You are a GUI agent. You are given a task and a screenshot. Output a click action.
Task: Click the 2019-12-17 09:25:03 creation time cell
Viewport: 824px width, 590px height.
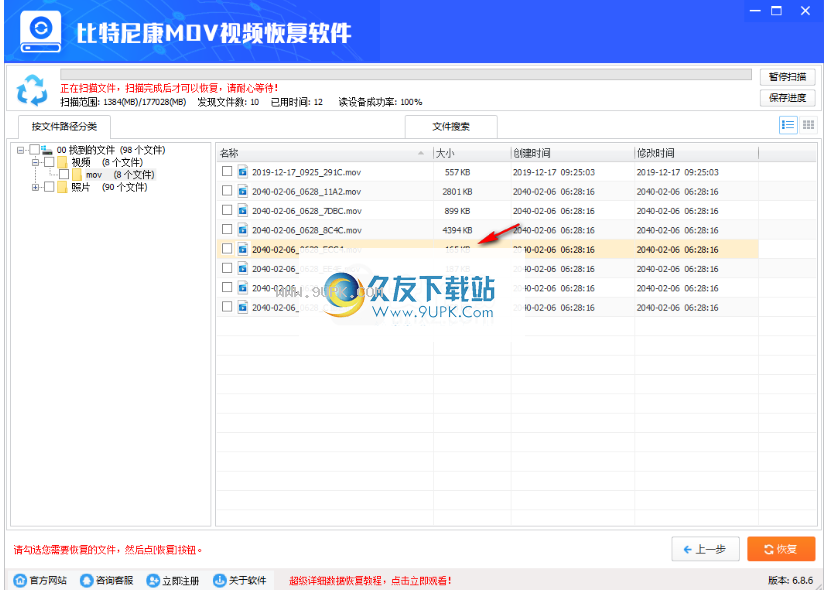tap(554, 172)
